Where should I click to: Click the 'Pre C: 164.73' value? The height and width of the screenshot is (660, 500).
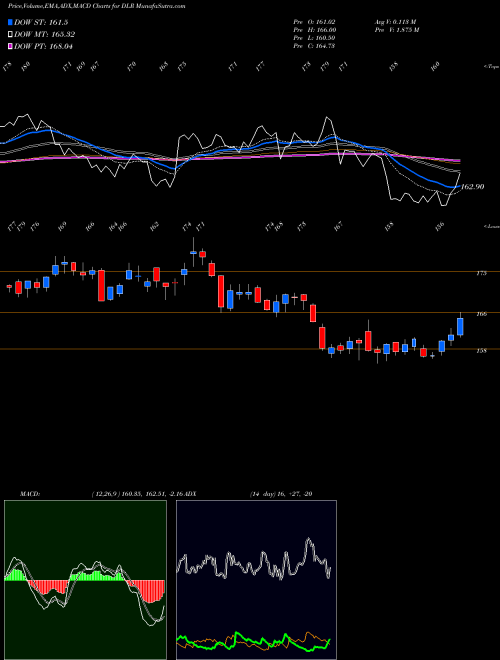pyautogui.click(x=314, y=46)
